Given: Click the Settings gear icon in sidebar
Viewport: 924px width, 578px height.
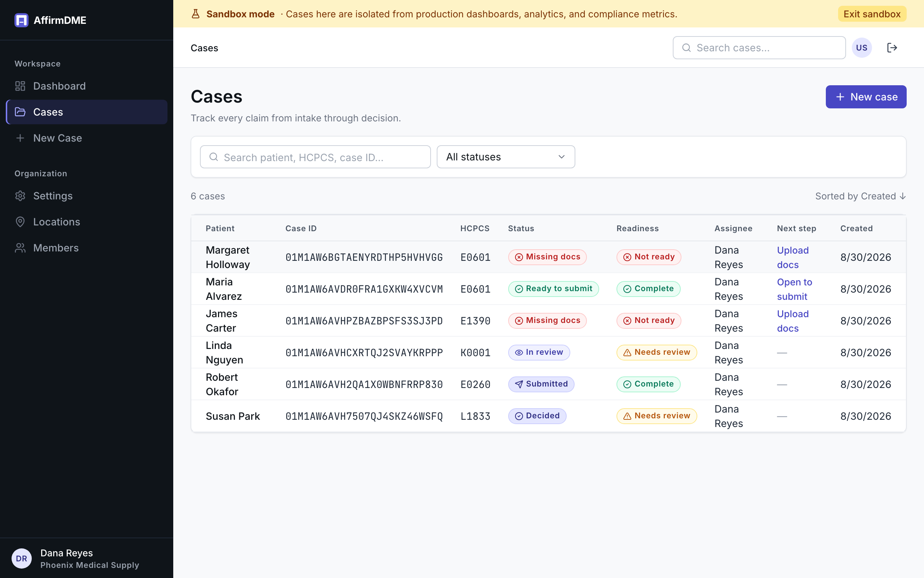Looking at the screenshot, I should click(x=20, y=196).
